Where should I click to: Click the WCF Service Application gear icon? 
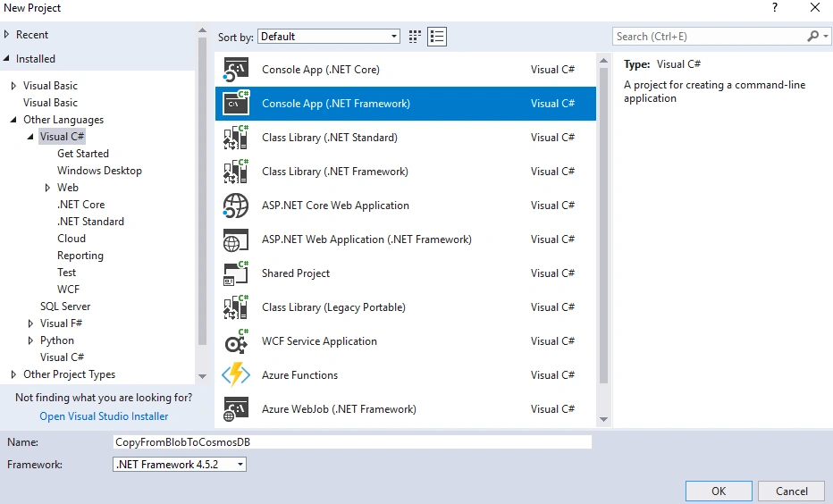(x=235, y=341)
